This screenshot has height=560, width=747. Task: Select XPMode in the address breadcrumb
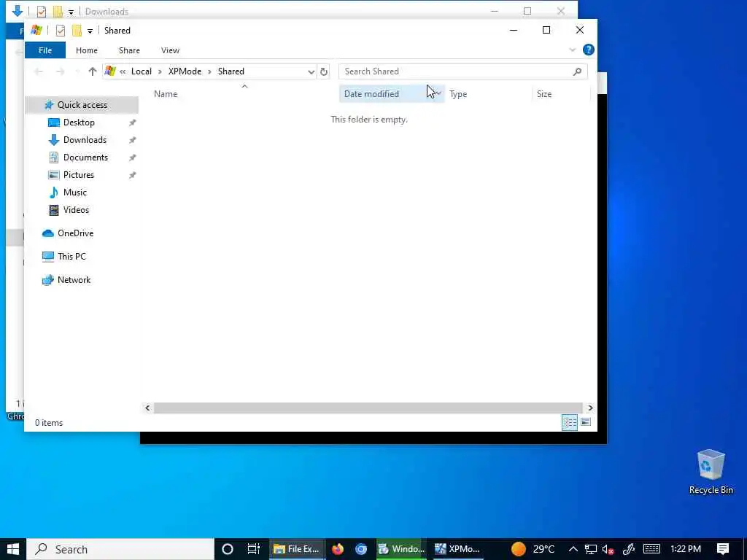(x=185, y=71)
